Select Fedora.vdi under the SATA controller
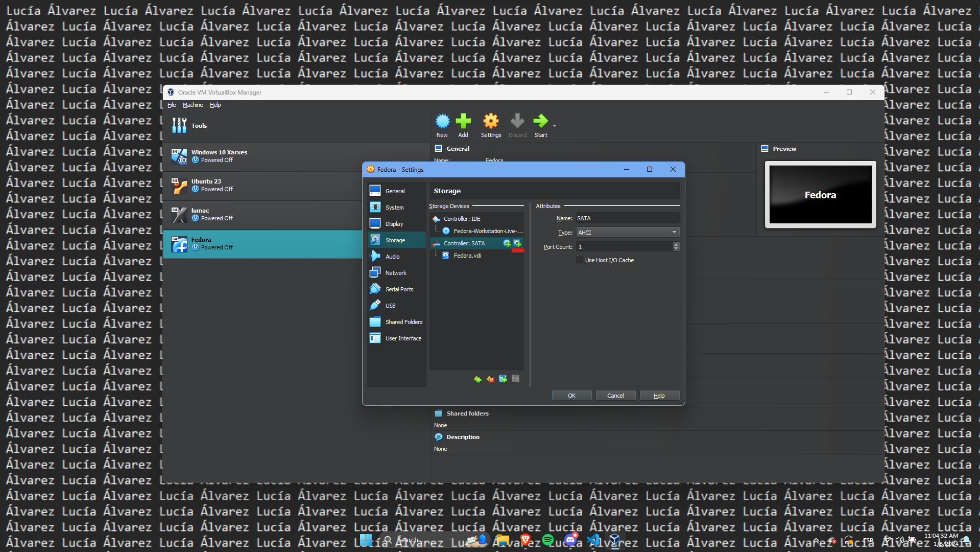Screen dimensions: 980x552 (x=467, y=255)
